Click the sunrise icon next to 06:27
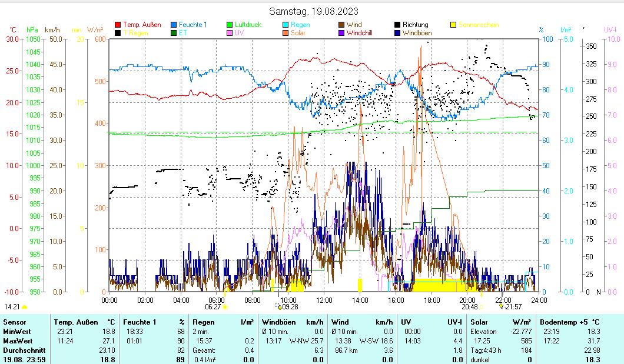 click(x=225, y=307)
